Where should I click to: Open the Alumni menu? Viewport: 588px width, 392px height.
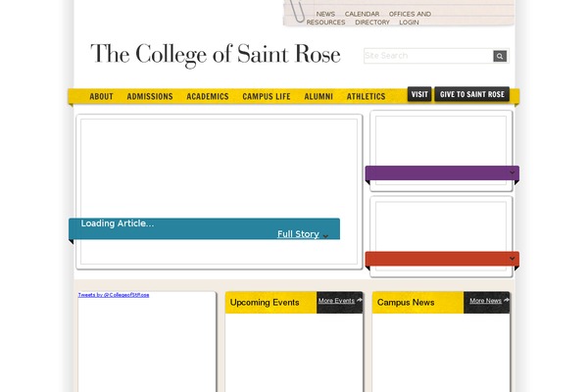(318, 96)
